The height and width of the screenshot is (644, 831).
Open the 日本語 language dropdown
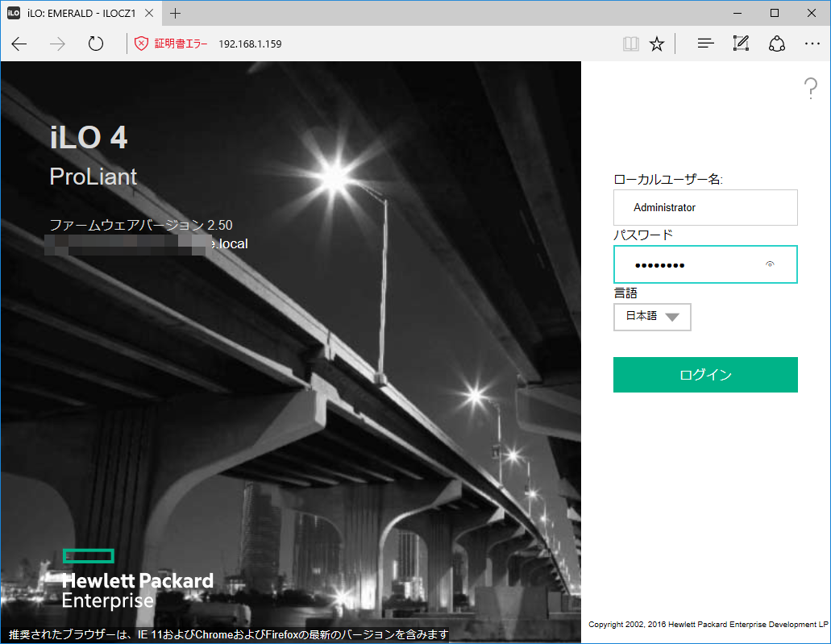click(652, 317)
